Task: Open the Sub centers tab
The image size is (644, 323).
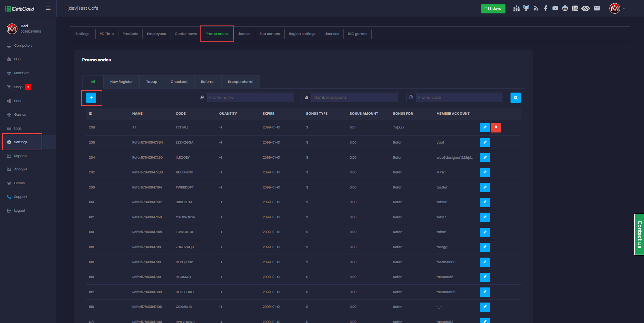Action: [x=269, y=34]
